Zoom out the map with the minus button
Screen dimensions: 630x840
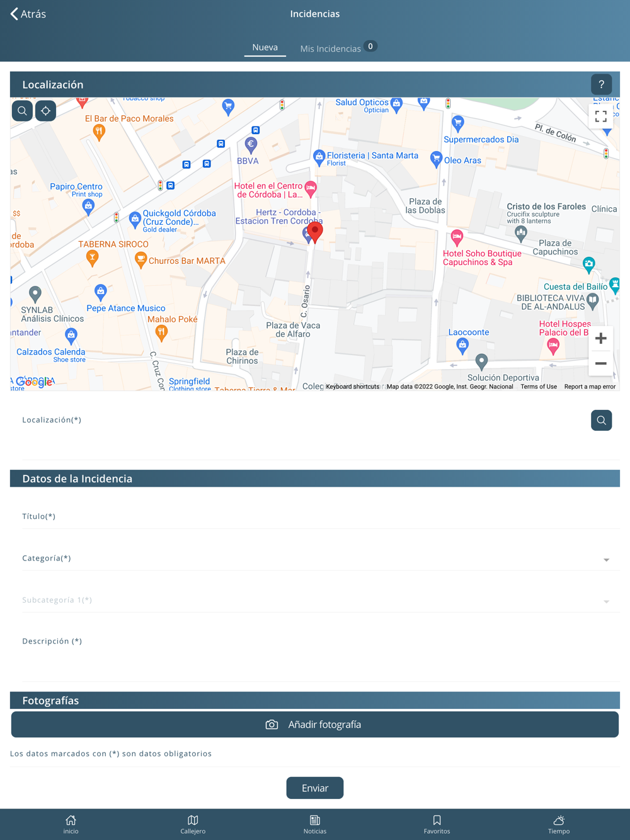(601, 363)
